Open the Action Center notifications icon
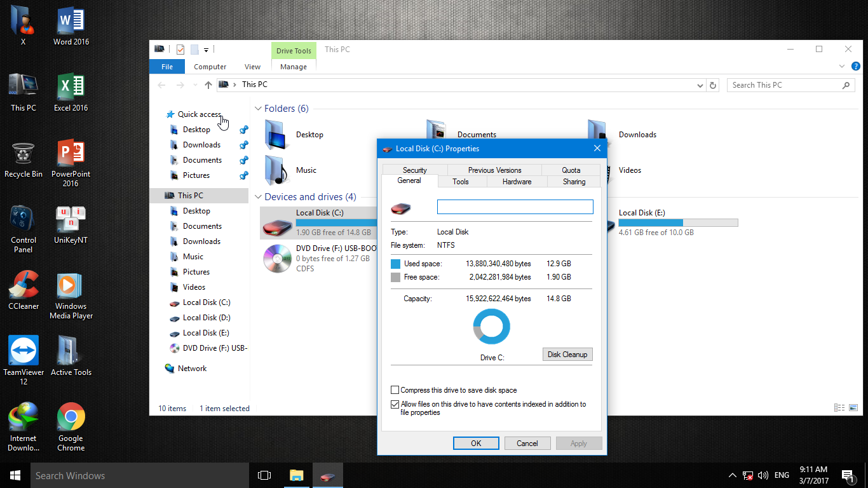Screen dimensions: 868x488 click(847, 475)
